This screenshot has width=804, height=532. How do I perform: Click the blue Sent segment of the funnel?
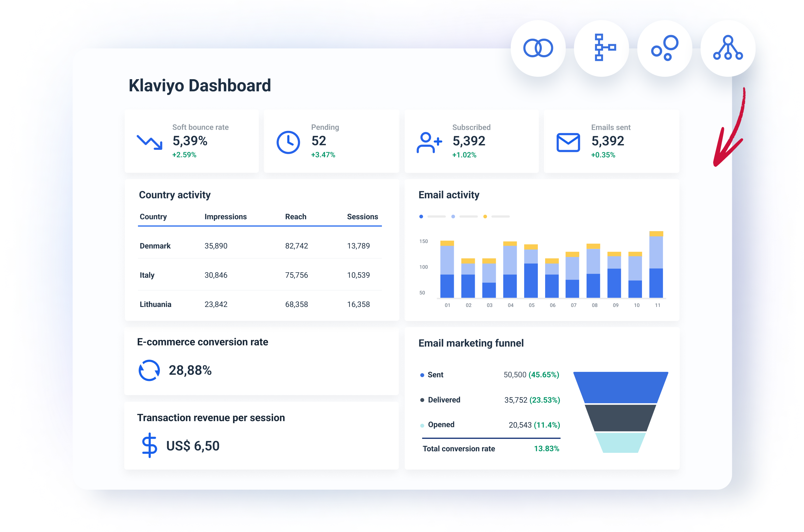tap(620, 387)
